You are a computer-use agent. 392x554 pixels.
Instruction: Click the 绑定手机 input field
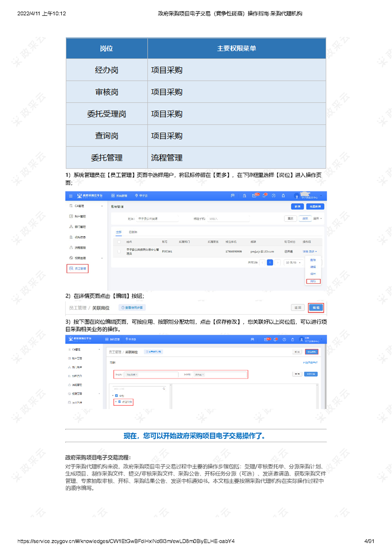222,218
